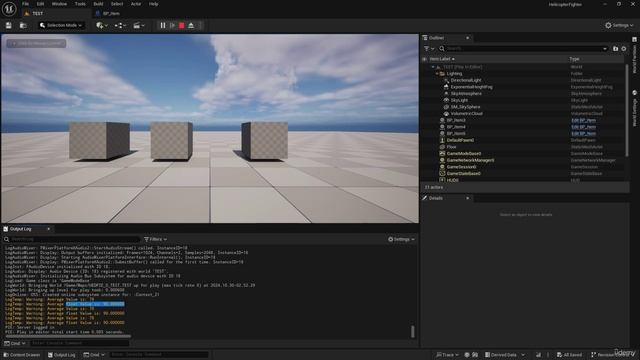This screenshot has width=640, height=360.
Task: Select the Output Log panel tab
Action: (x=20, y=229)
